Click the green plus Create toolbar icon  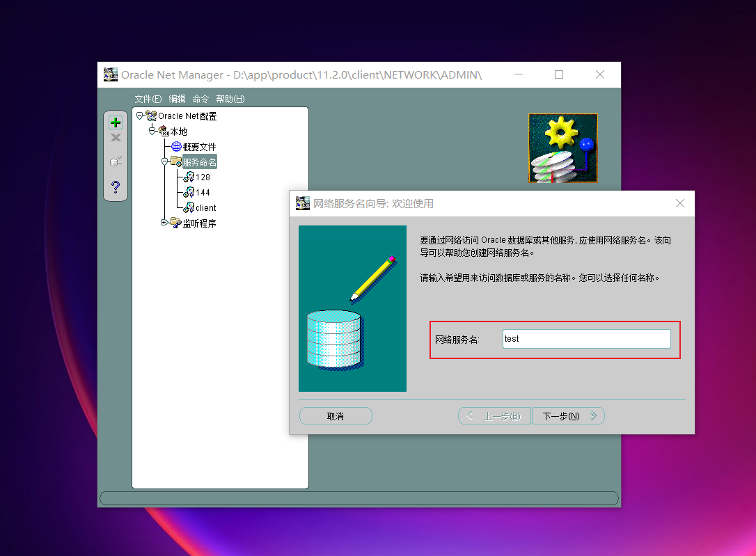[116, 122]
